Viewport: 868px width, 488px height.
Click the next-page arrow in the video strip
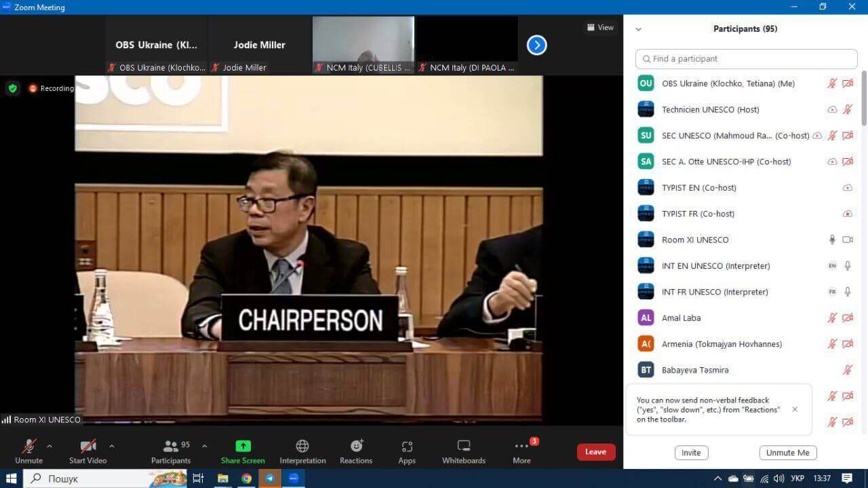[x=536, y=45]
